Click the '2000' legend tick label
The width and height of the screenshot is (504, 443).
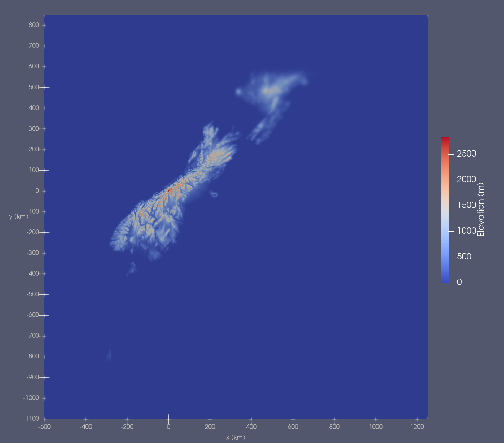click(x=466, y=179)
